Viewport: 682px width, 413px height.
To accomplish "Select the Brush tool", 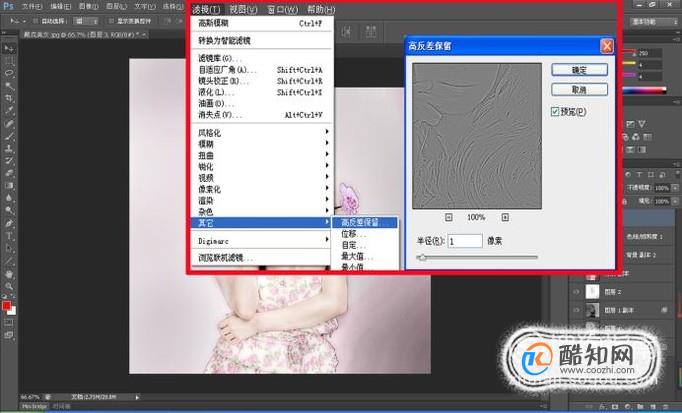I will [9, 136].
